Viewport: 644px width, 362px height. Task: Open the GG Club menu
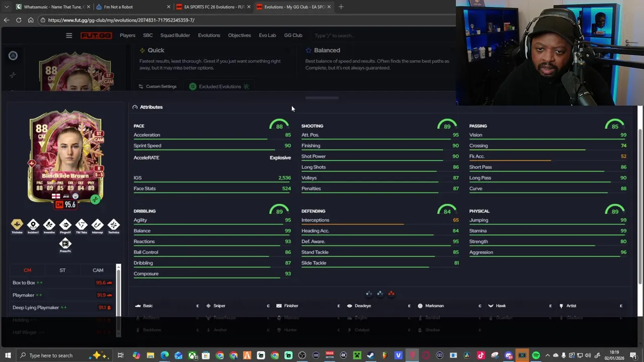click(x=293, y=35)
